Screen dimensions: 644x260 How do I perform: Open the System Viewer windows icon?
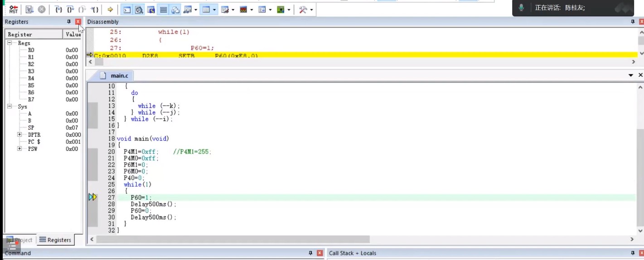coord(281,9)
